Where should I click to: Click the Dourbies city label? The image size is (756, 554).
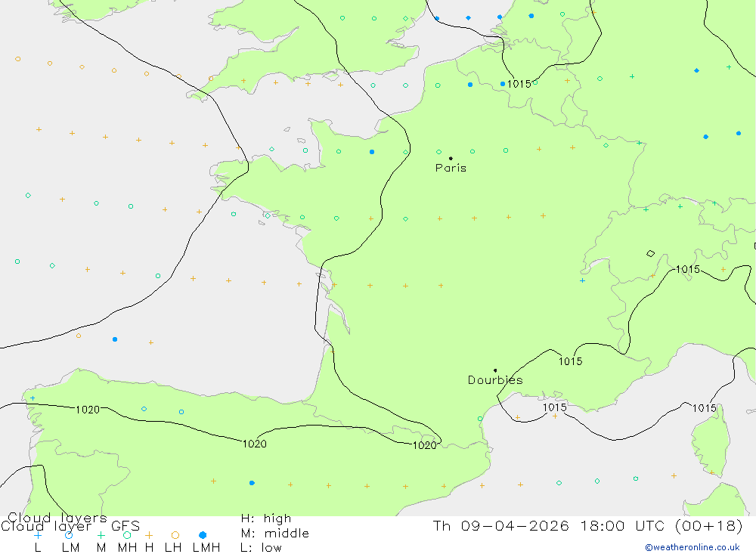click(495, 380)
